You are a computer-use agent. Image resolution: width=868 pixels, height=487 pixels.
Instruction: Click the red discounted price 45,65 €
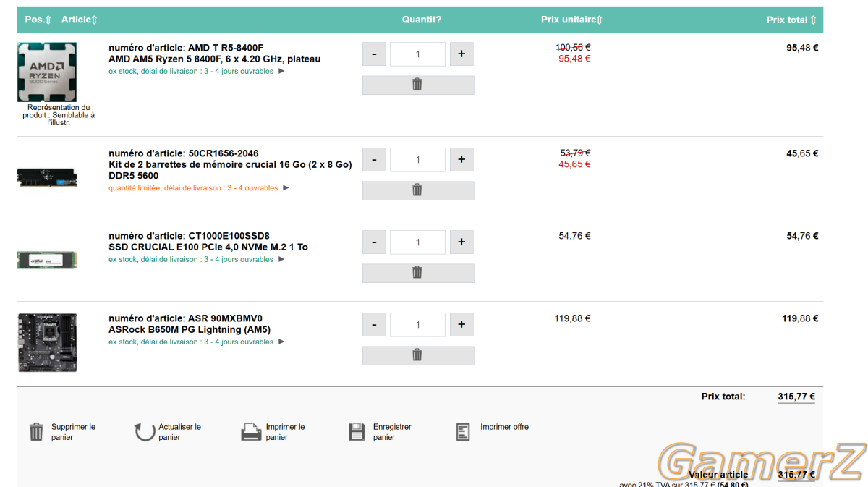click(x=574, y=164)
